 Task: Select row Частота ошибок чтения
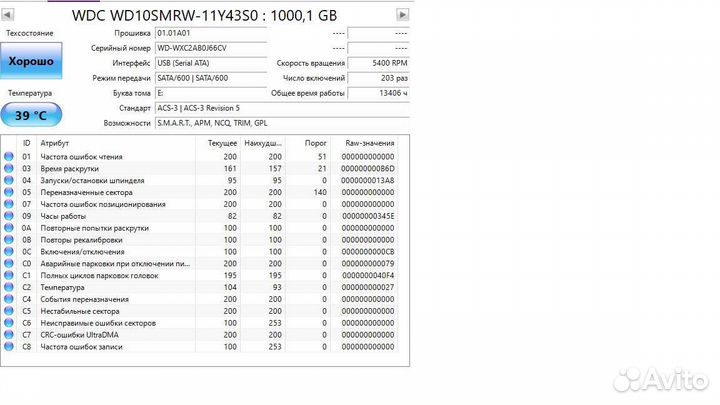pyautogui.click(x=200, y=157)
